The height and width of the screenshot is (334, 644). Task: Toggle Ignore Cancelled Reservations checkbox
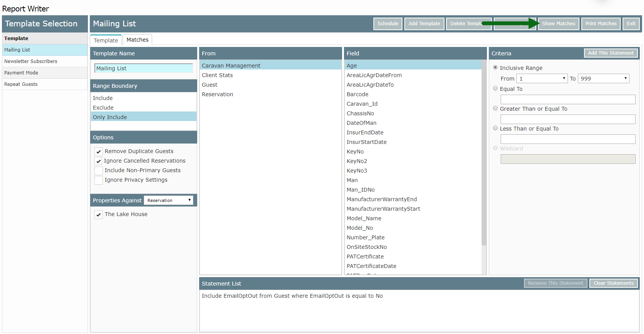tap(99, 161)
